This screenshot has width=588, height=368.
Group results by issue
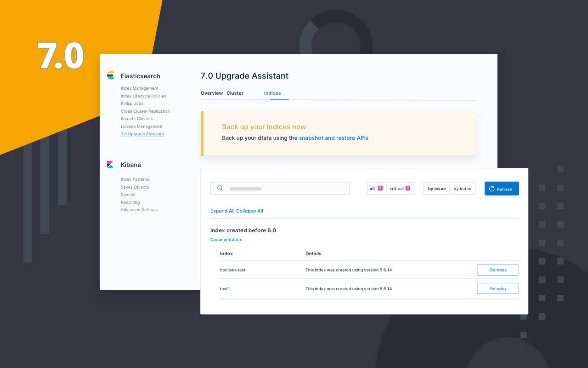tap(436, 189)
